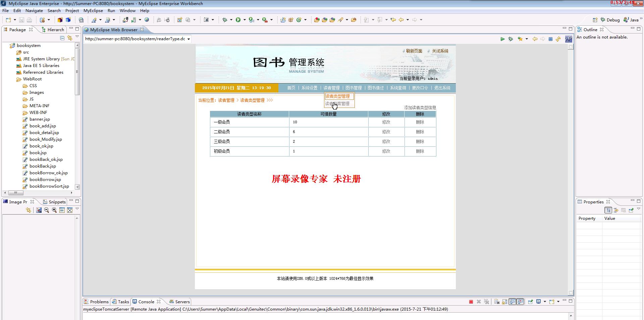This screenshot has height=320, width=644.
Task: Click the toolbar Back navigation arrow
Action: [x=401, y=20]
